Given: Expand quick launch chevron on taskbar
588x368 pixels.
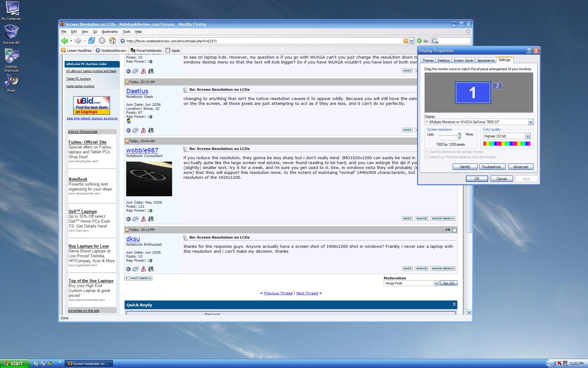Looking at the screenshot, I should tap(60, 362).
